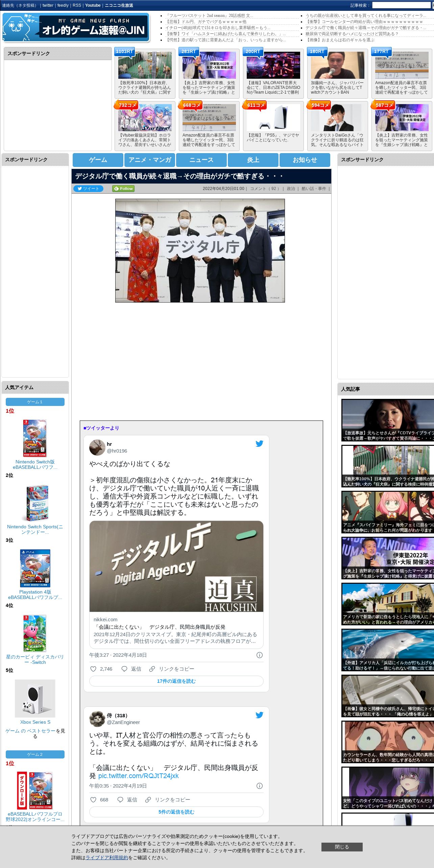Open the 177RT Amazon配達員 article thumbnail

tap(402, 65)
